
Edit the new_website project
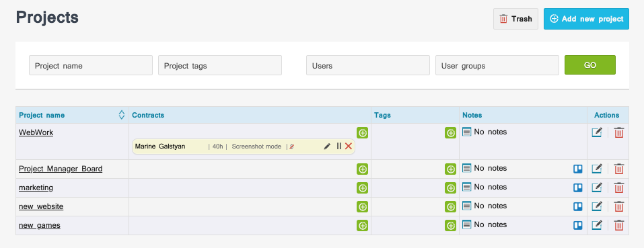(x=597, y=206)
